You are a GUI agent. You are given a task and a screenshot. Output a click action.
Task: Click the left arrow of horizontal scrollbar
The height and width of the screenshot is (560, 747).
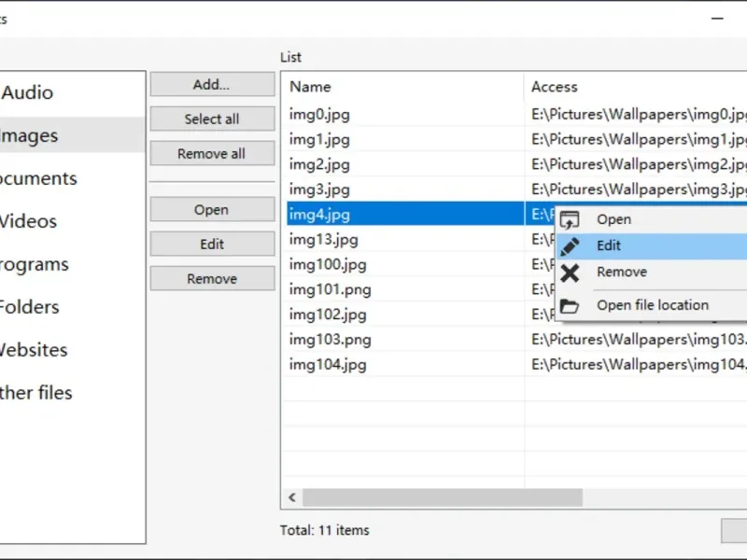(292, 497)
